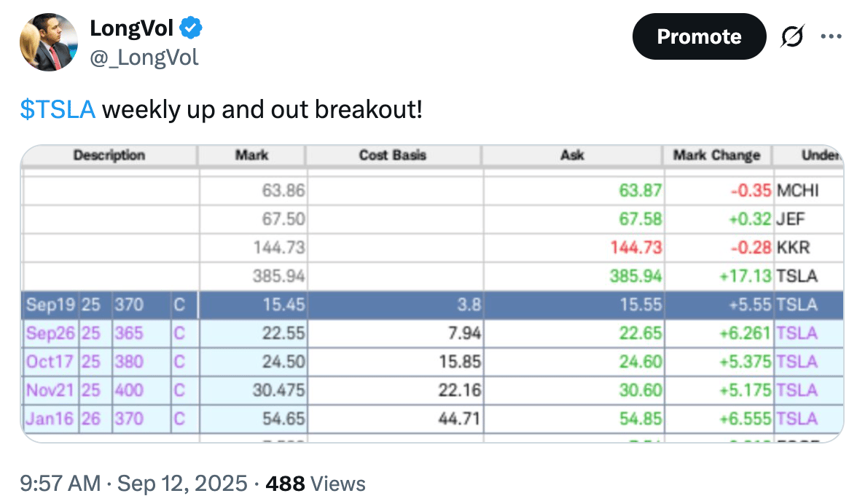Screen dimensions: 857x504
Task: Click the Ask column header
Action: [572, 155]
